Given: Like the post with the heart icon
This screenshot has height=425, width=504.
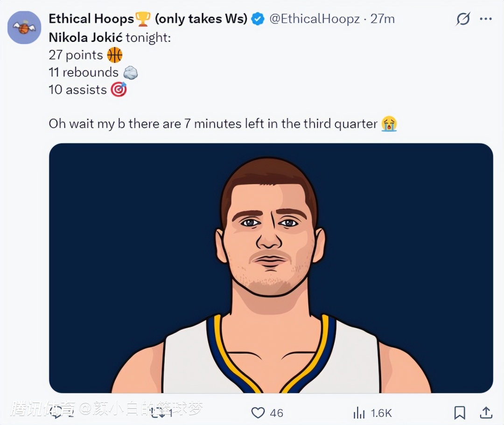Looking at the screenshot, I should click(258, 412).
